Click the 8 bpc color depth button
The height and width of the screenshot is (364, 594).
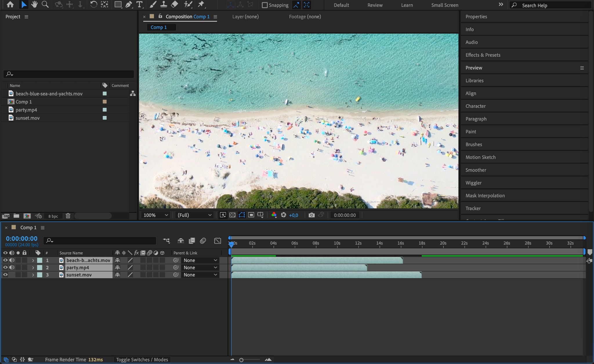click(x=53, y=216)
